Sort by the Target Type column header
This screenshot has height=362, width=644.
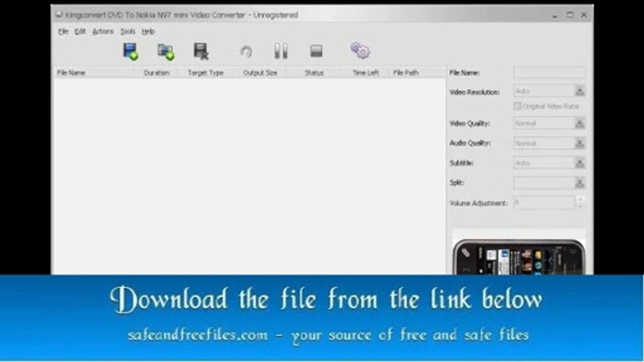[205, 73]
